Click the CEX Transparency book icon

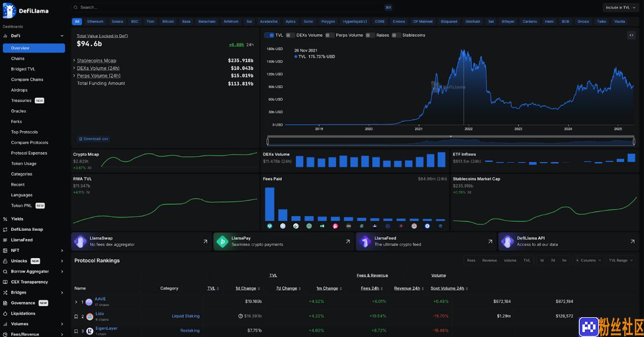[6, 282]
